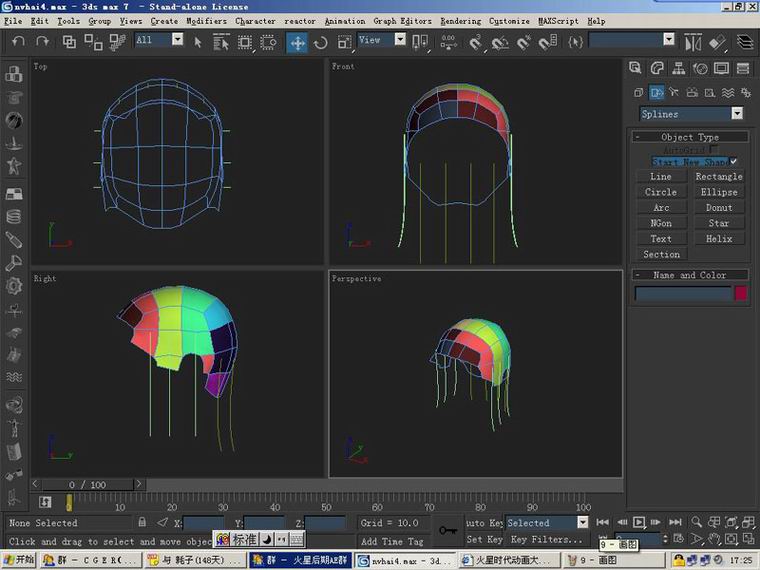Screen dimensions: 760x570
Task: Click the object name input field
Action: click(683, 293)
